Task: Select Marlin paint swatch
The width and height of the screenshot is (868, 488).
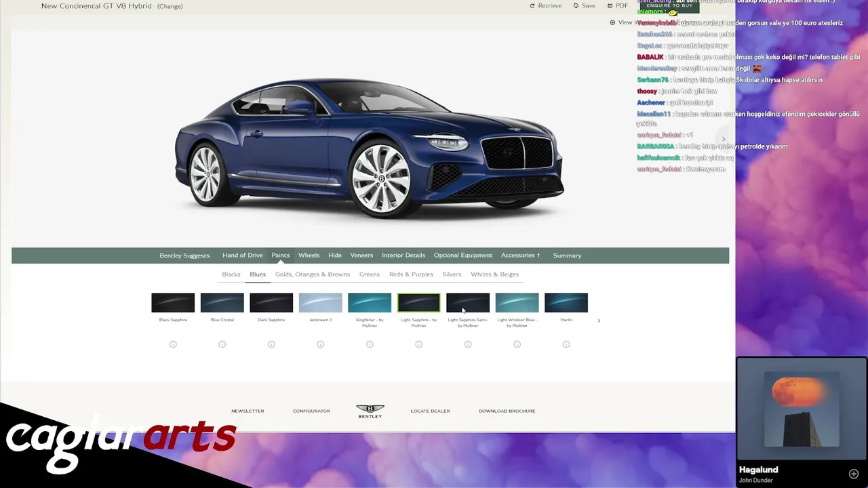Action: pos(566,303)
